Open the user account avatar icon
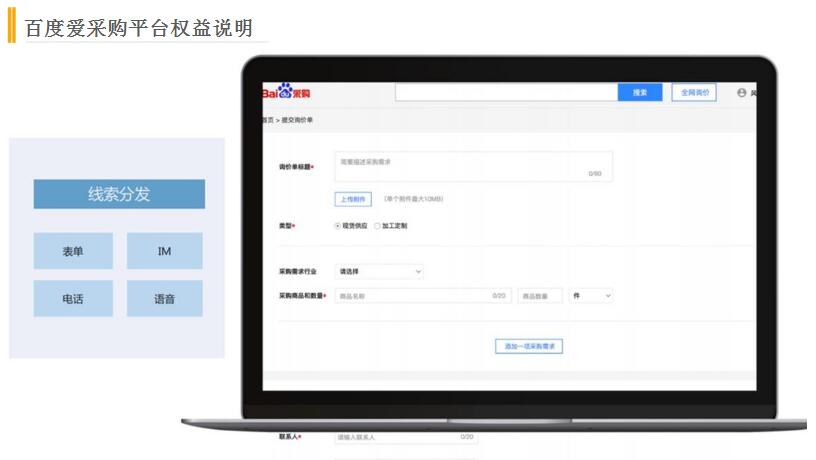Screen dimensions: 816x460 pyautogui.click(x=742, y=93)
